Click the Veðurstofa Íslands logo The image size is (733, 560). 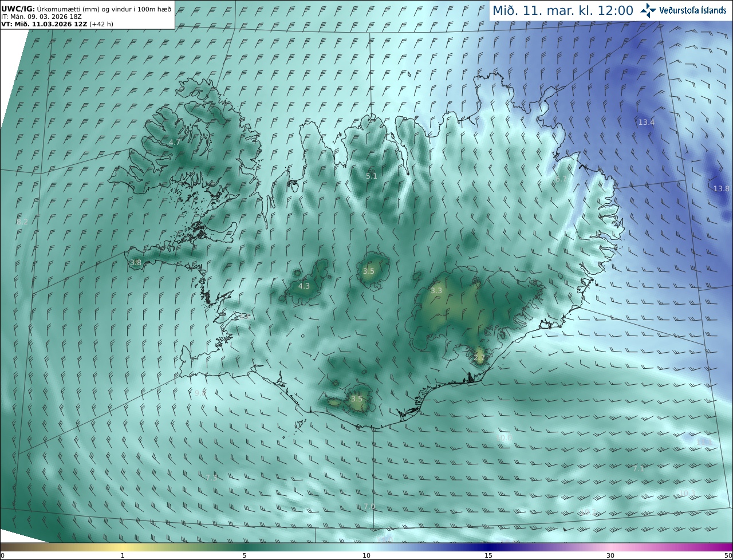point(684,10)
